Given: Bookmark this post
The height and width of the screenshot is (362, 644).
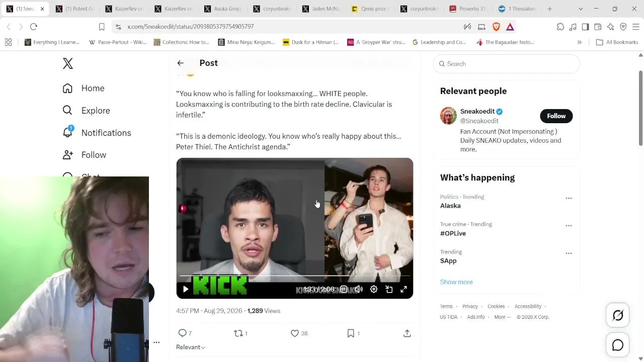Looking at the screenshot, I should pyautogui.click(x=351, y=333).
